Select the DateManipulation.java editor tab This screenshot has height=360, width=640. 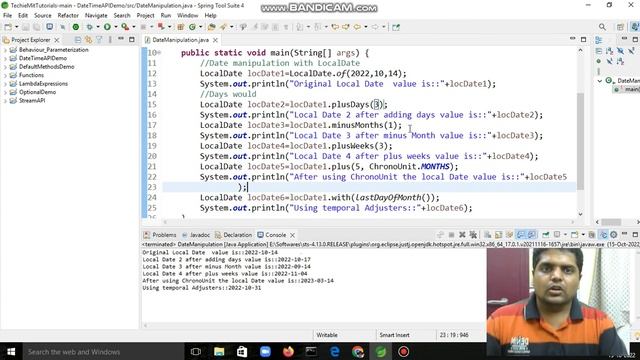[180, 40]
